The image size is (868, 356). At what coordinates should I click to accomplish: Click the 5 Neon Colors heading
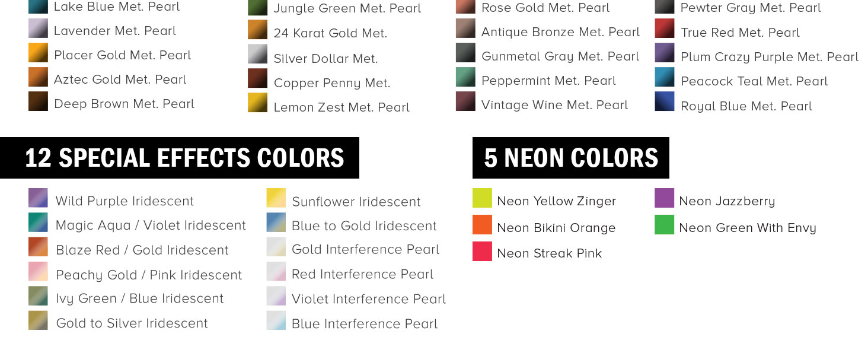click(x=571, y=158)
